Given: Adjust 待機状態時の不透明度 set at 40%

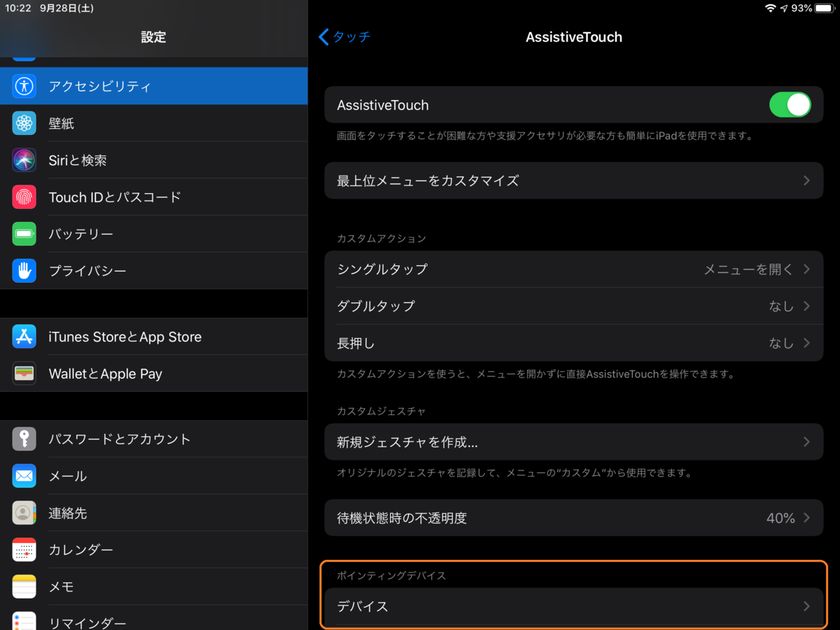Looking at the screenshot, I should tap(574, 518).
